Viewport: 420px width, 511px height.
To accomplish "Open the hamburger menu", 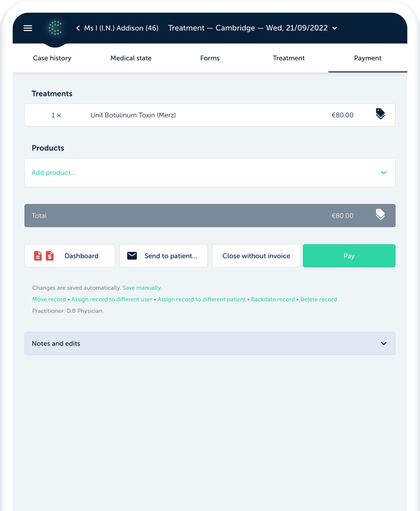I will point(28,28).
